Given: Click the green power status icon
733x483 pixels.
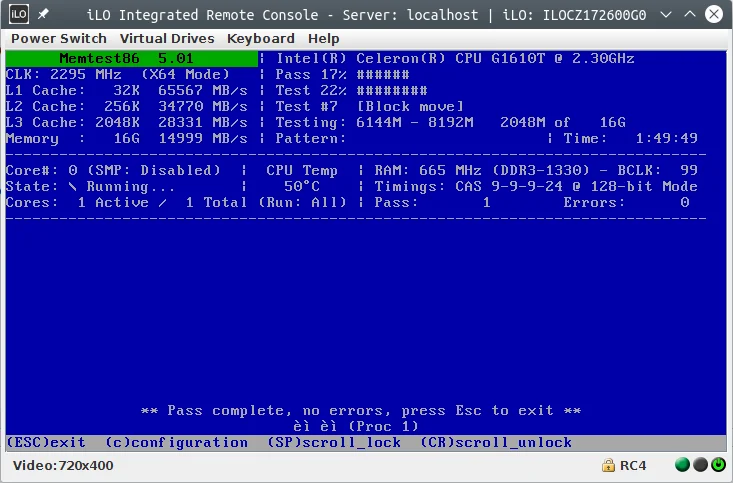Looking at the screenshot, I should coord(718,465).
